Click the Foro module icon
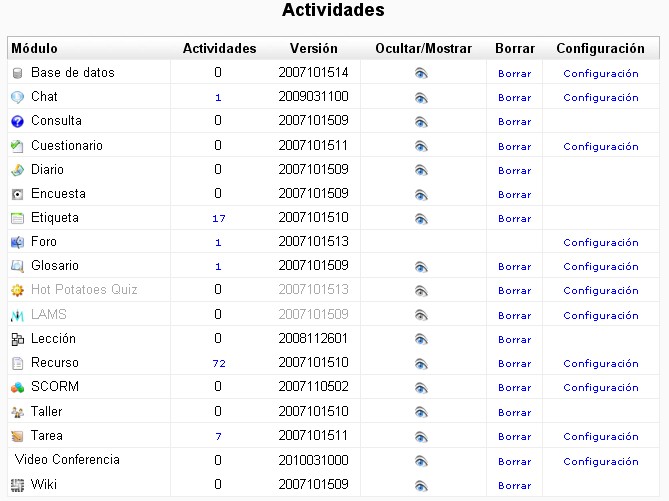Viewport: 669px width, 501px height. pos(17,242)
